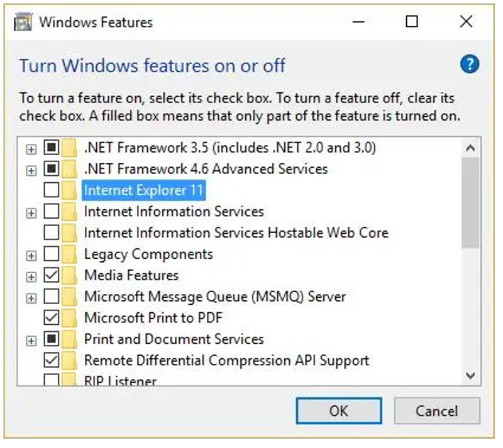Click the folder icon next to Legacy Components

coord(69,254)
